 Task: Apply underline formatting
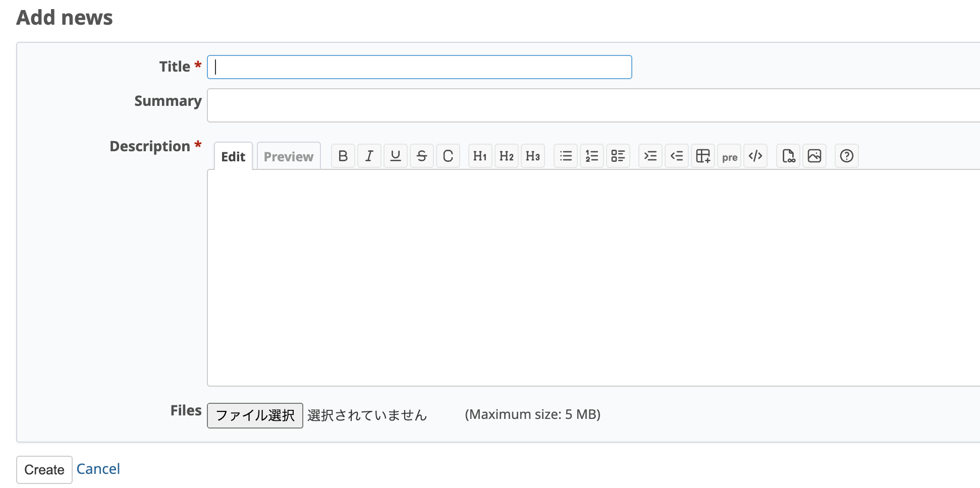(x=395, y=156)
